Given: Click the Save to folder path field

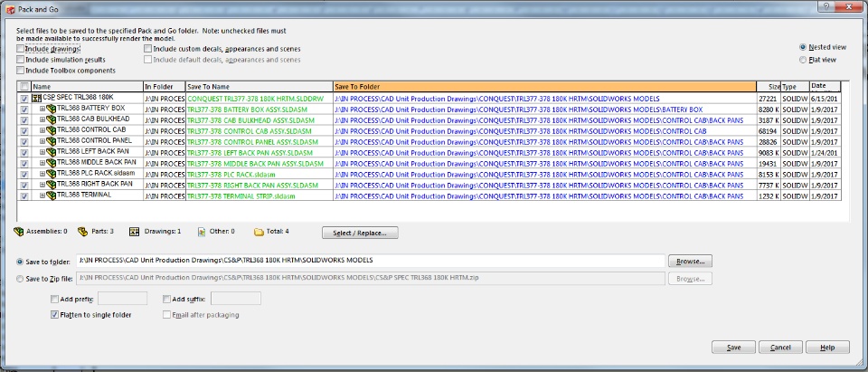Looking at the screenshot, I should coord(371,261).
